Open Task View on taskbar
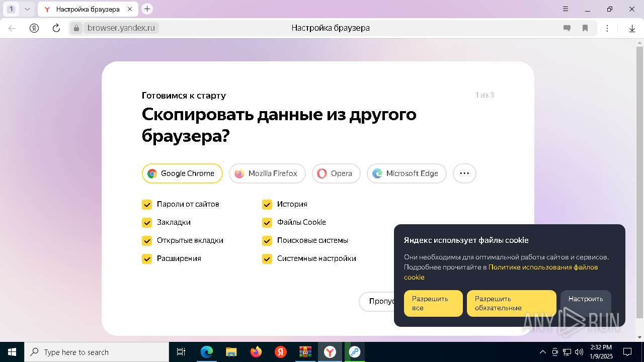The height and width of the screenshot is (362, 644). [x=181, y=352]
